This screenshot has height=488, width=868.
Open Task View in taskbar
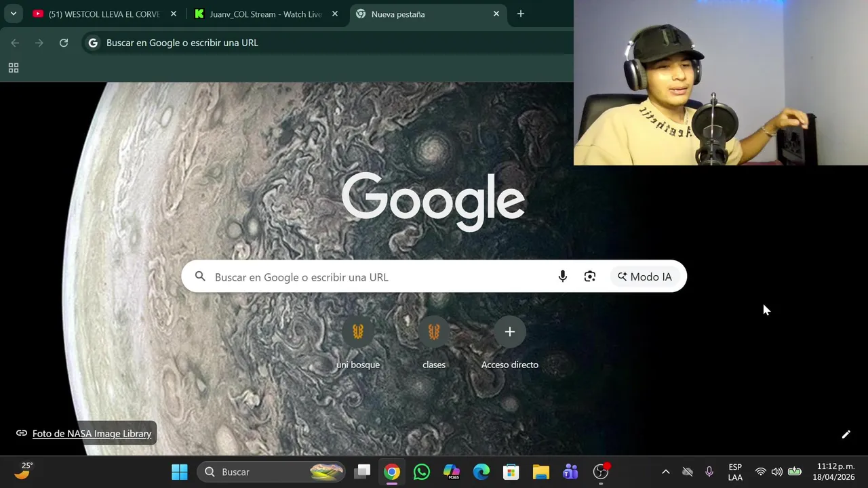[363, 472]
